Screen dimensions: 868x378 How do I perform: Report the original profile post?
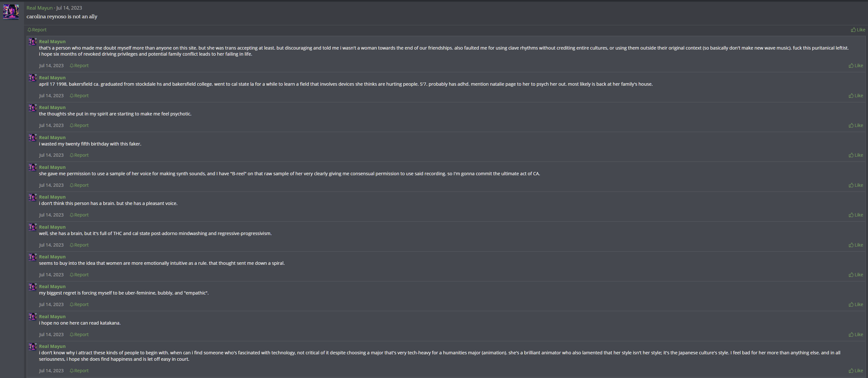click(37, 30)
